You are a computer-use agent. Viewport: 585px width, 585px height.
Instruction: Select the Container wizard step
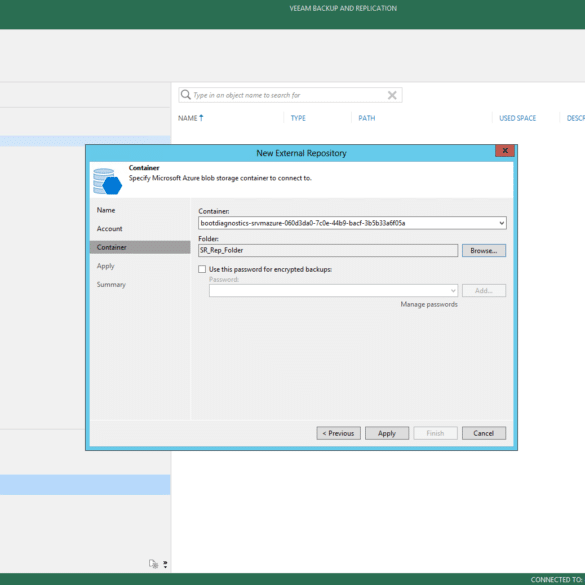pyautogui.click(x=140, y=247)
